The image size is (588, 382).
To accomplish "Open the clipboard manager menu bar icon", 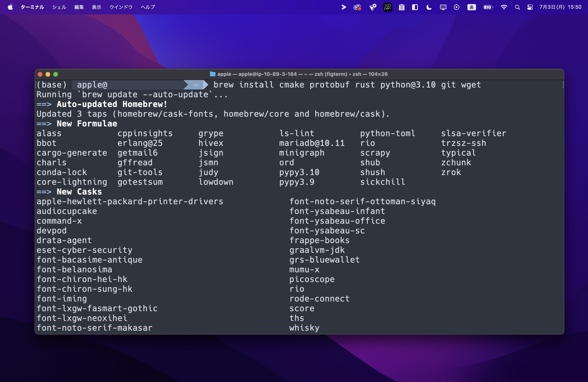I will 402,7.
